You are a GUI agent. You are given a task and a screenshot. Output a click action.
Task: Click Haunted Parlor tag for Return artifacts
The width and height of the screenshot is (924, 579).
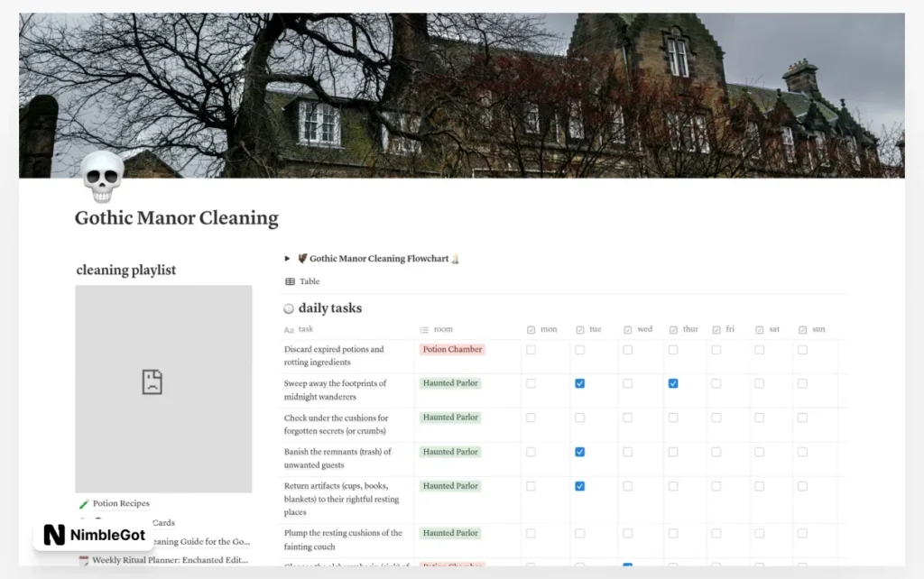[x=450, y=486]
